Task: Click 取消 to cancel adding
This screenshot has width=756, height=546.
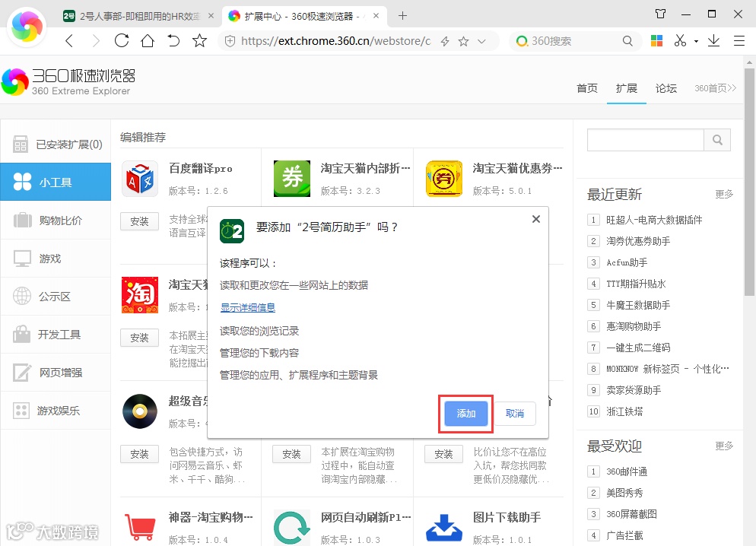Action: [x=515, y=414]
